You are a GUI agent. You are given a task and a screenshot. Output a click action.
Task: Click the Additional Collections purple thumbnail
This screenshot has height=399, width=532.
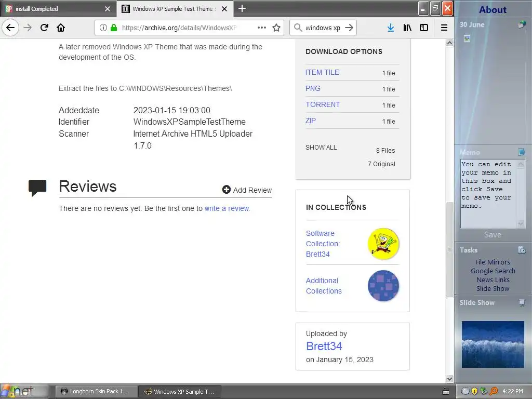point(383,286)
